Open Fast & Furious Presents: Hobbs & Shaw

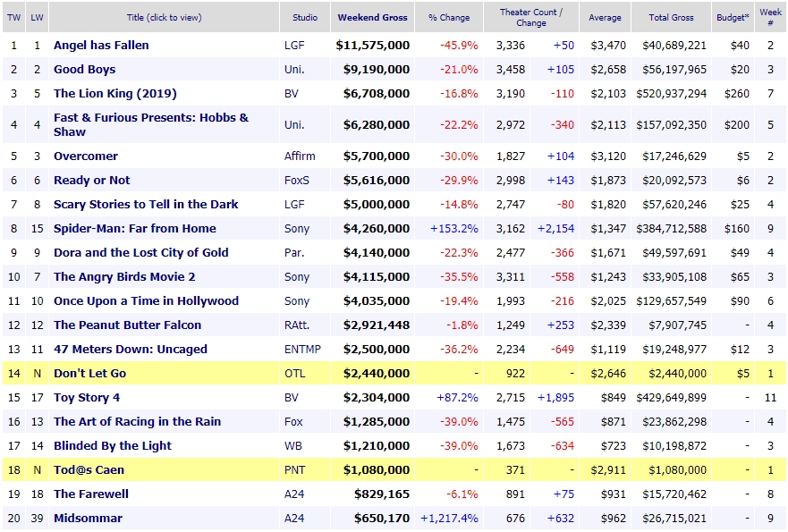[151, 124]
